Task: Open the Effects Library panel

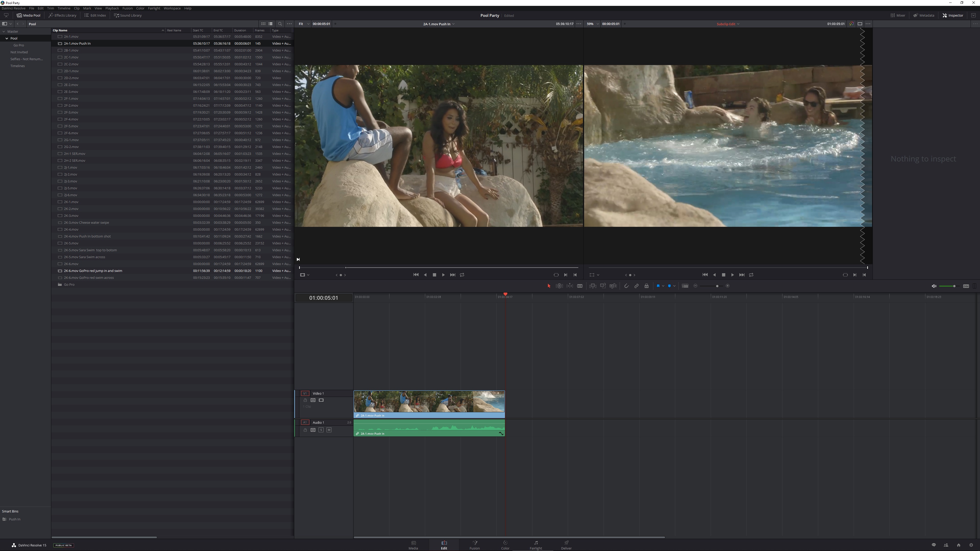Action: [62, 15]
